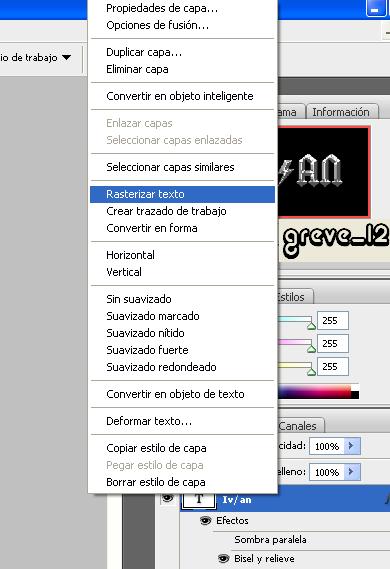Switch to the Información tab
Viewport: 390px width, 569px height.
pos(341,112)
